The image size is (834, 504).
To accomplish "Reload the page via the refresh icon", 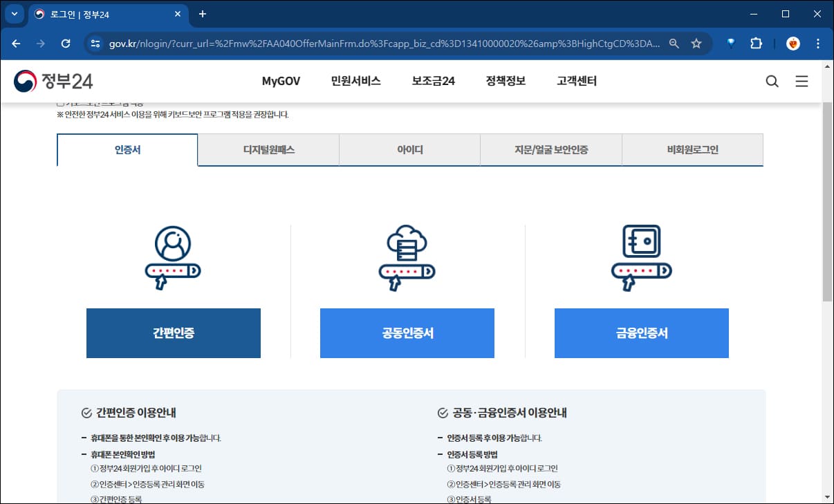I will 66,43.
